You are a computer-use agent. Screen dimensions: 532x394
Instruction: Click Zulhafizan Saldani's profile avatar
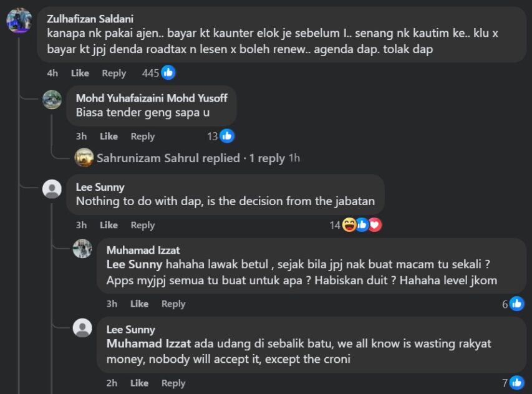click(19, 21)
